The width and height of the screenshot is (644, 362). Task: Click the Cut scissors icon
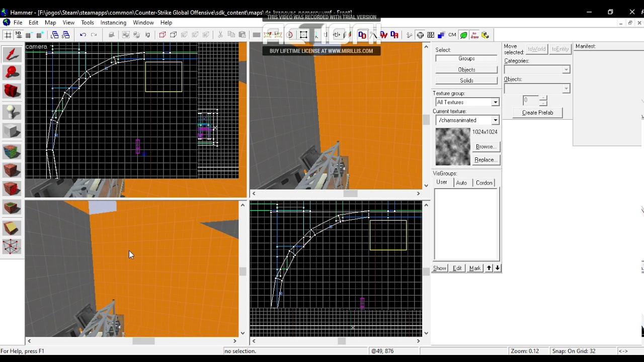tap(220, 35)
